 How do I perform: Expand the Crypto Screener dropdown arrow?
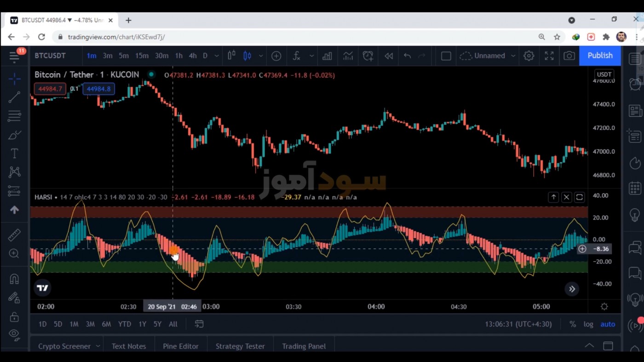98,346
